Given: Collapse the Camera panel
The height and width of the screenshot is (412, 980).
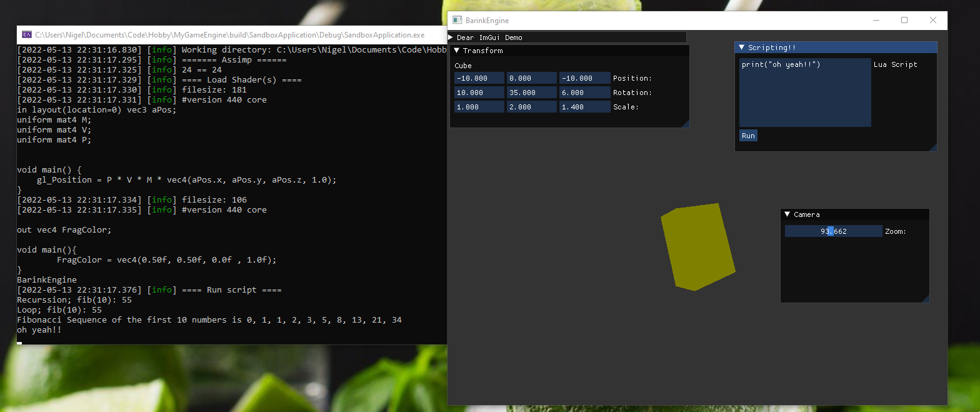Looking at the screenshot, I should (x=787, y=214).
